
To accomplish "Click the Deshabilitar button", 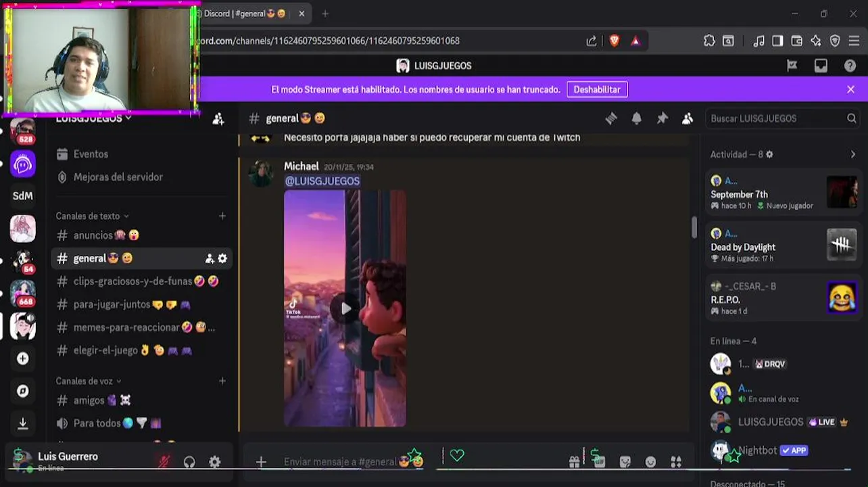I will pyautogui.click(x=597, y=89).
